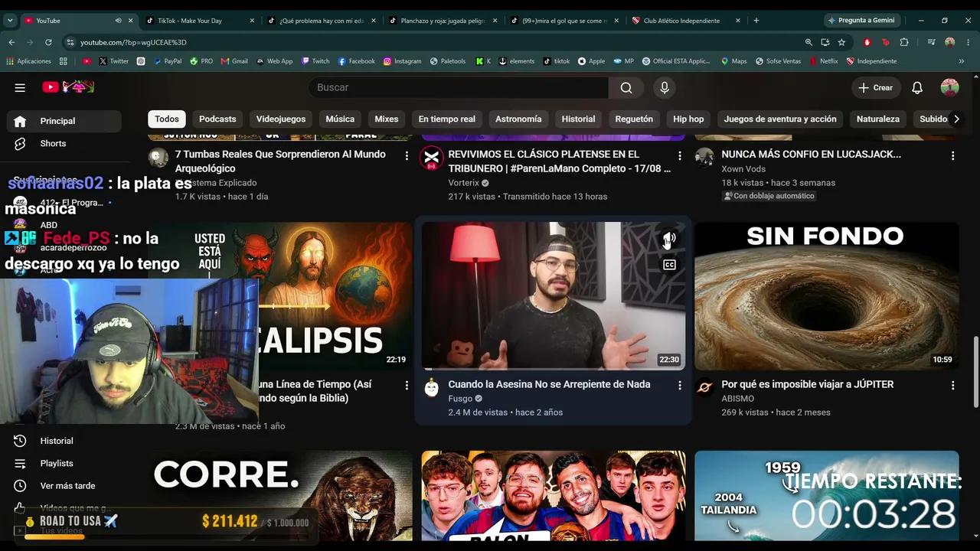Open the Fusgo channel avatar
This screenshot has height=551, width=980.
[x=432, y=388]
